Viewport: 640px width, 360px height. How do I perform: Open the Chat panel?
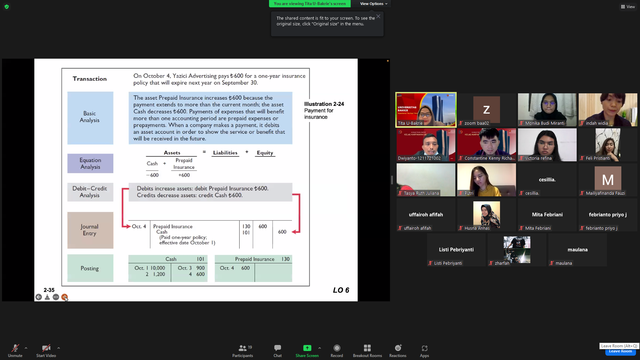point(278,350)
